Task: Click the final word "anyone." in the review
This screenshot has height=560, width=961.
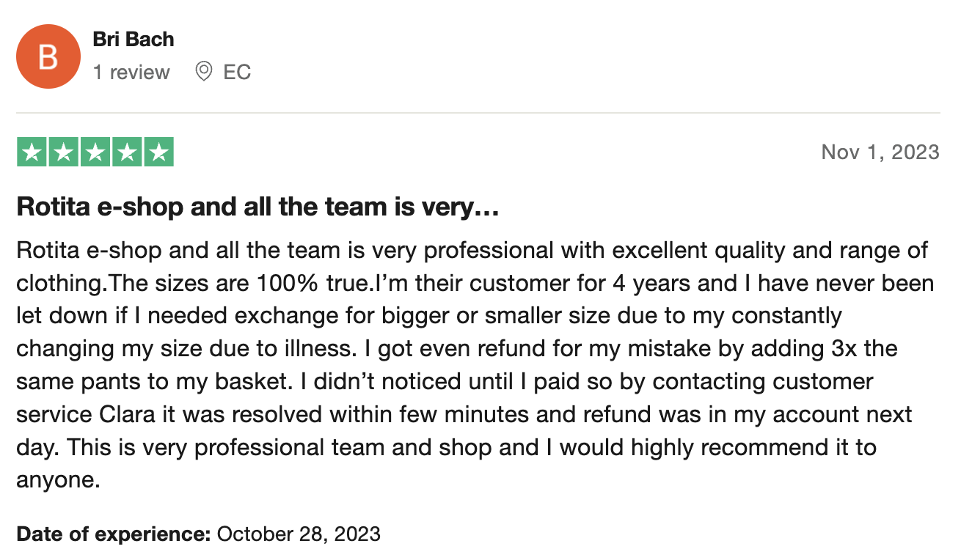Action: 57,481
